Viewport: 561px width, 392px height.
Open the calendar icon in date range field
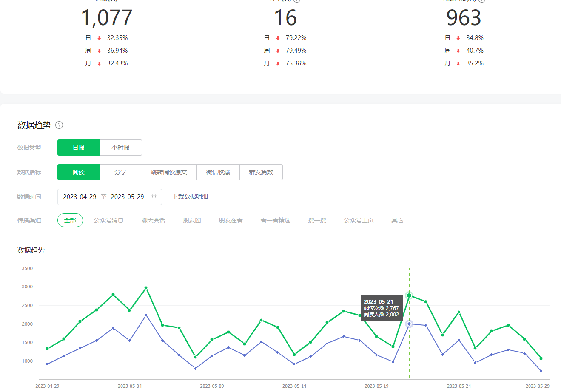coord(154,197)
